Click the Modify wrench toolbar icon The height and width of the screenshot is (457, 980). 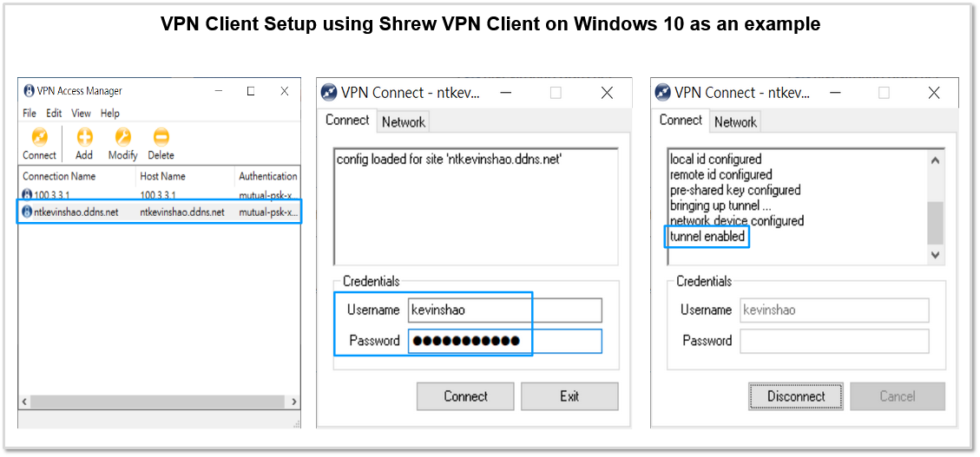[123, 137]
